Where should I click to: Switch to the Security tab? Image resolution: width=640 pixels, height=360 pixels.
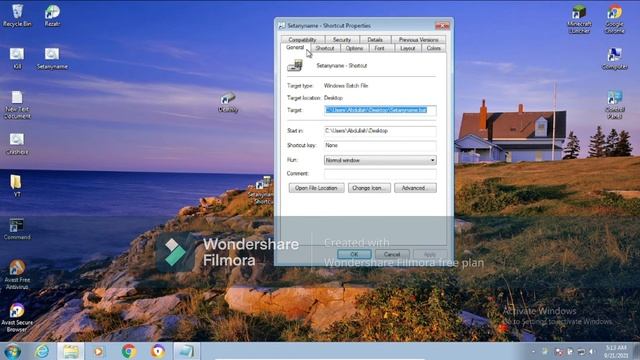pos(342,40)
